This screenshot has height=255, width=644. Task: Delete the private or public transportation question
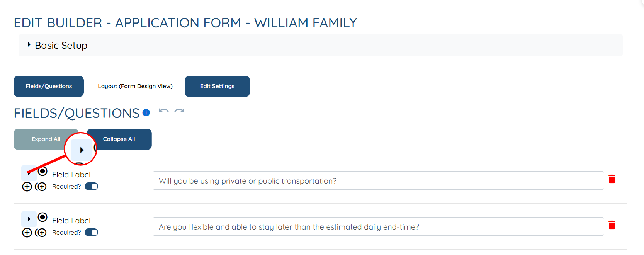[x=612, y=179]
